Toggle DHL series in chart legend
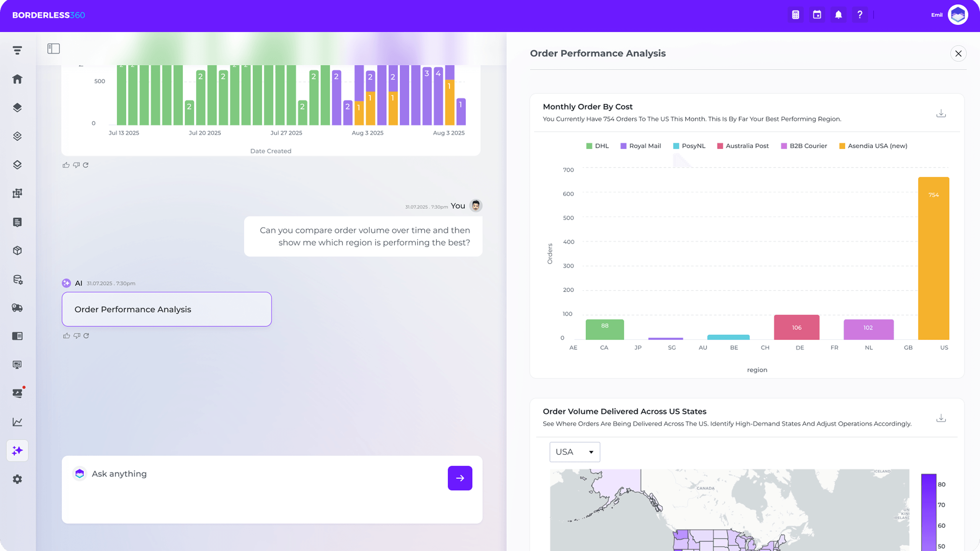The image size is (980, 551). point(597,146)
